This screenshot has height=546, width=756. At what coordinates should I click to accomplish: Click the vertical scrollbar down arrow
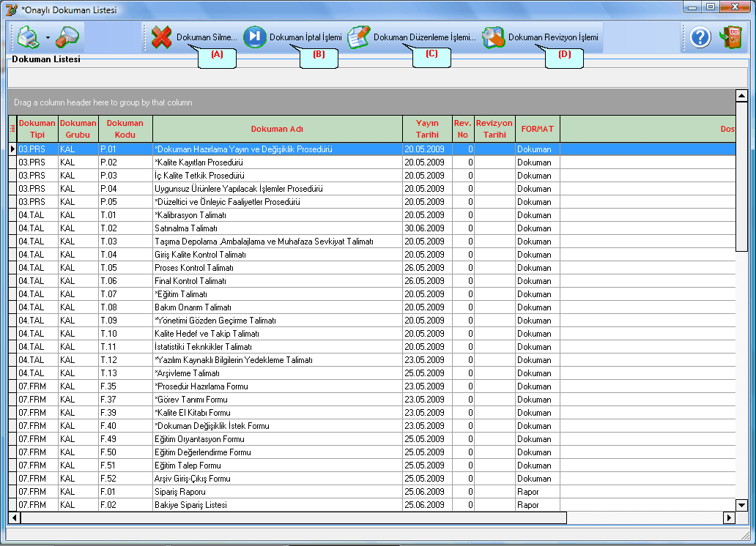click(741, 505)
